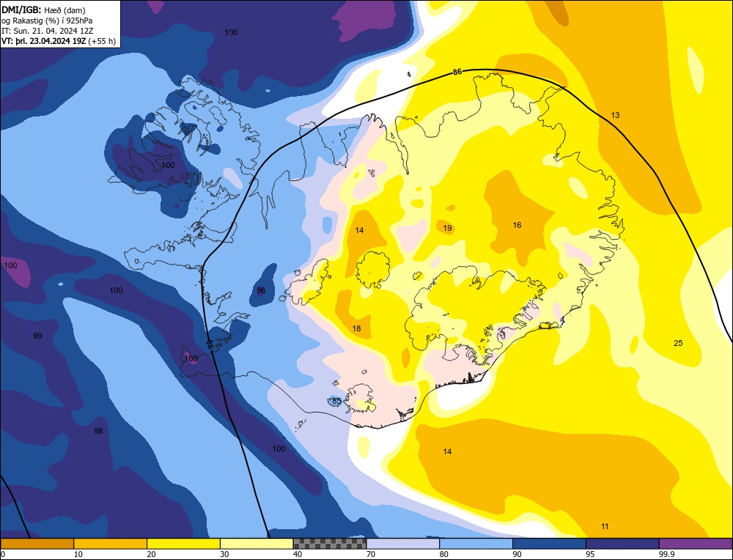Click the 95 tick label on the legend
Screen dimensions: 733x560
(x=590, y=554)
